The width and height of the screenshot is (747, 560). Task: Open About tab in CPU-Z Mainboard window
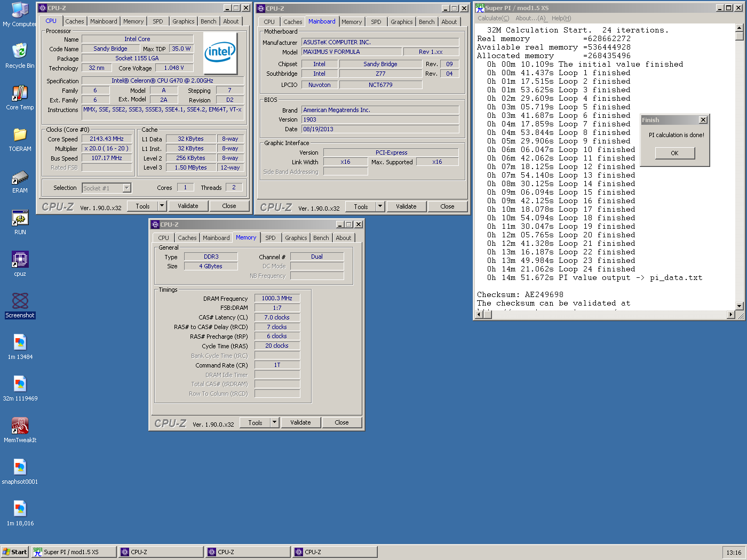[449, 22]
